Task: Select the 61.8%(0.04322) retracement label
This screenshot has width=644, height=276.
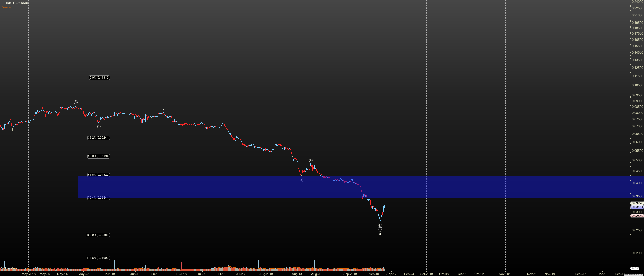Action: (x=99, y=175)
